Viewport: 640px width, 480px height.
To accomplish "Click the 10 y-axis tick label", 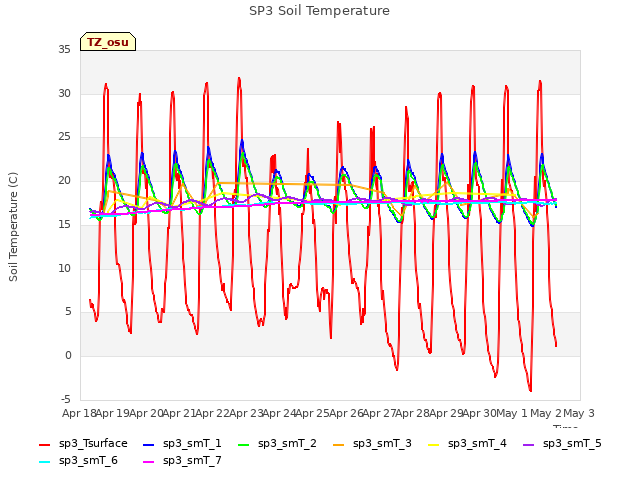I will (64, 268).
